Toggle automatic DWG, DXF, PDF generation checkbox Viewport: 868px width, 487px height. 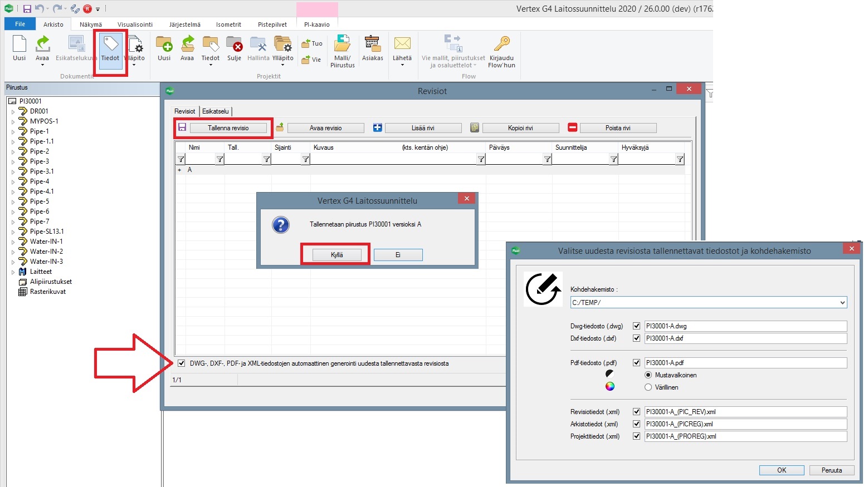tap(182, 363)
